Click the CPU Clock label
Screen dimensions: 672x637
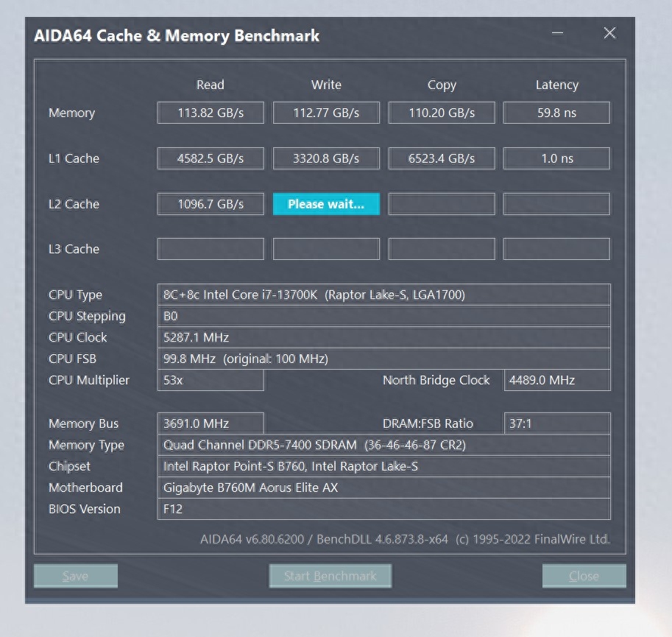pyautogui.click(x=77, y=337)
